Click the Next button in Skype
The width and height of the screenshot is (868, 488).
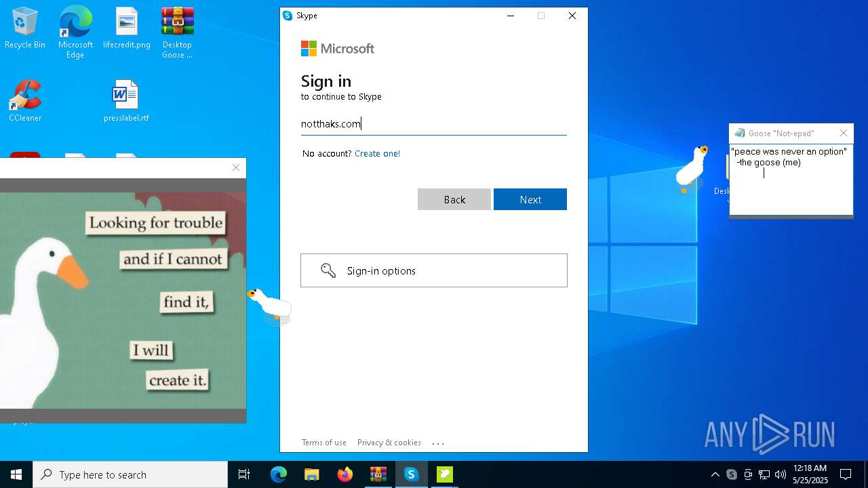click(530, 199)
